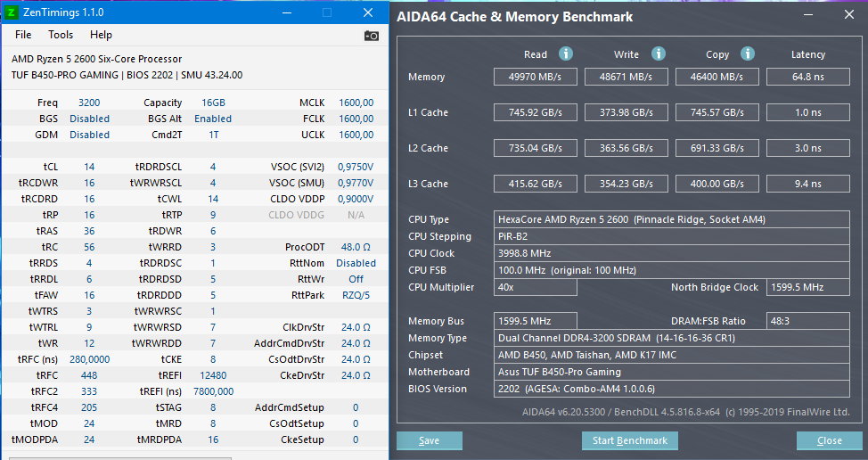Select the Memory Write value 48671 MB/s
This screenshot has height=460, width=868.
pyautogui.click(x=626, y=77)
